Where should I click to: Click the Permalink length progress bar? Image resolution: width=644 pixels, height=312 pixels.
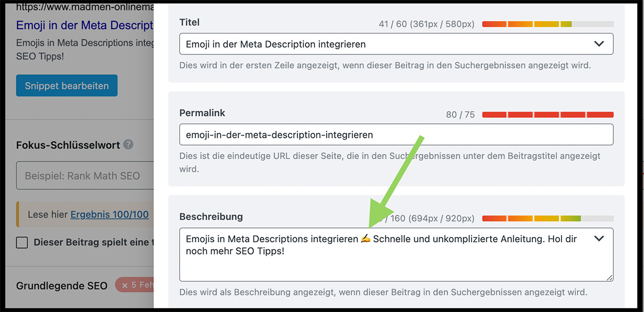tap(548, 114)
